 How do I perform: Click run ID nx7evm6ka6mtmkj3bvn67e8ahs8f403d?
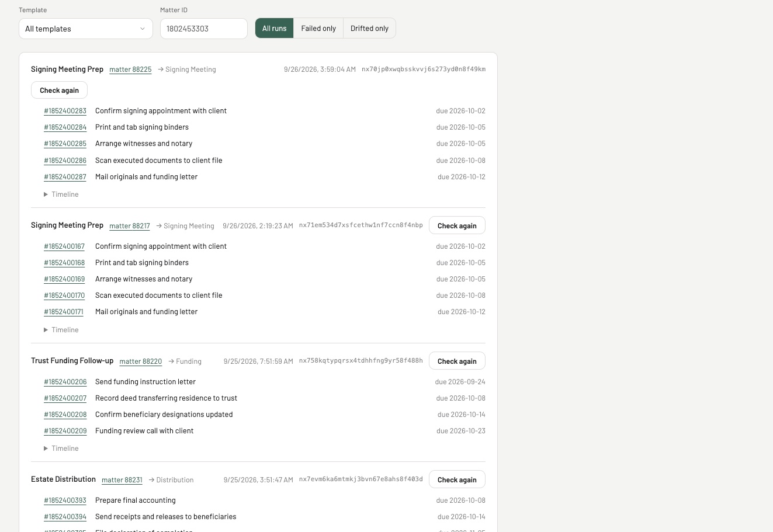[x=361, y=479]
